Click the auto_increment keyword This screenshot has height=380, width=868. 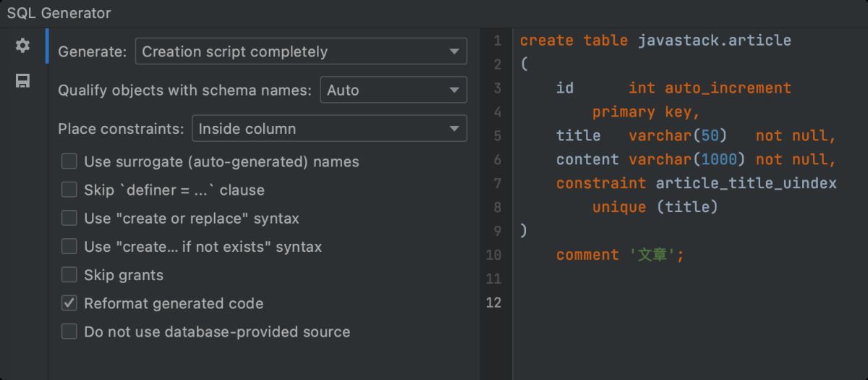tap(728, 88)
